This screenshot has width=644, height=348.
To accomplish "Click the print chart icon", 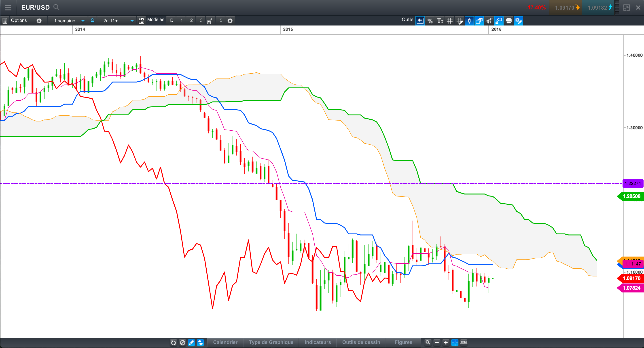I will (x=508, y=21).
